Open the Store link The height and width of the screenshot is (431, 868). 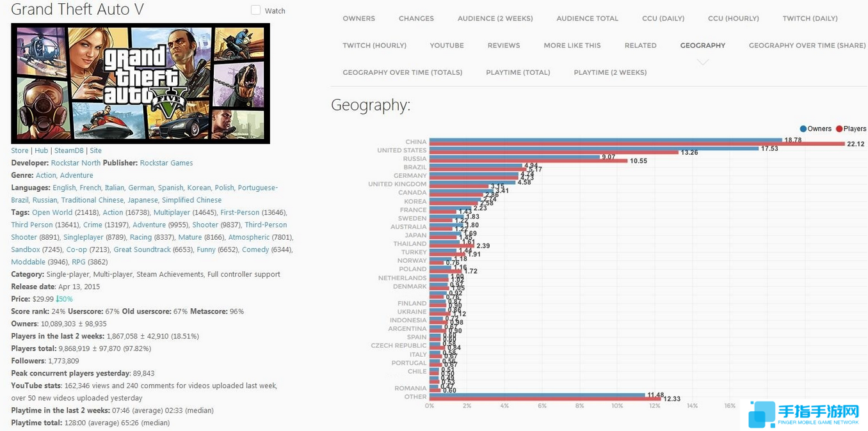tap(20, 151)
